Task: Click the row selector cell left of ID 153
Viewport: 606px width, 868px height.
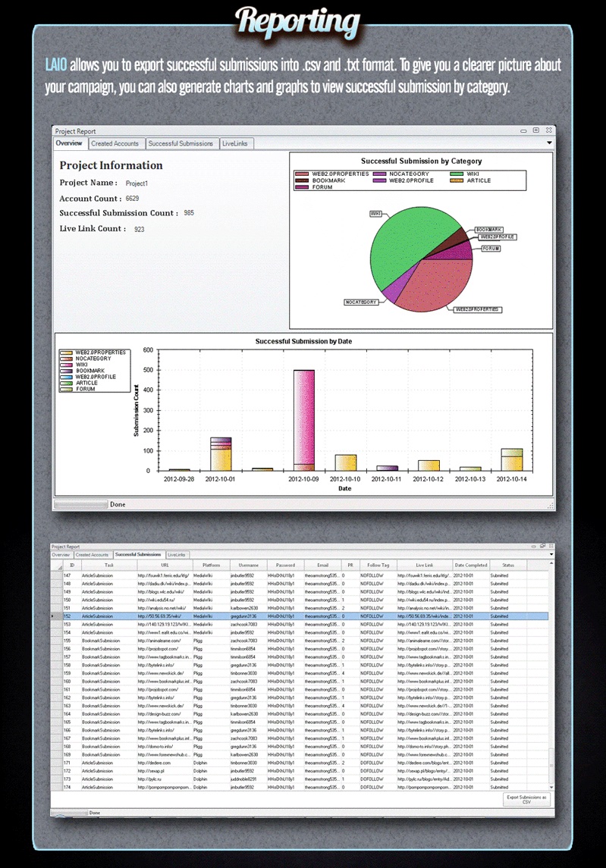Action: pyautogui.click(x=56, y=625)
